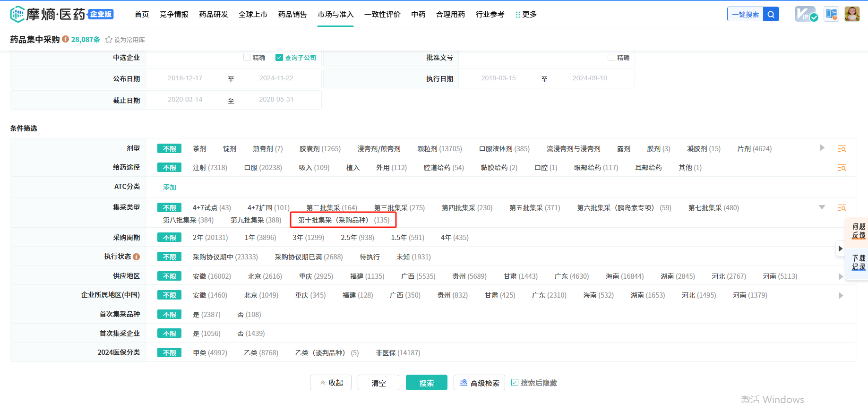Viewport: 868px width, 403px height.
Task: Click the 公布日期 start date field
Action: click(x=185, y=78)
